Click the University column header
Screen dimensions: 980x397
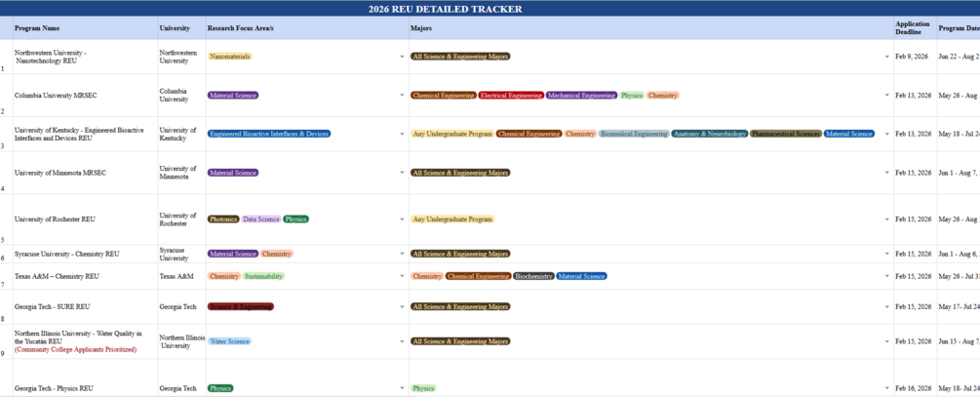click(182, 28)
